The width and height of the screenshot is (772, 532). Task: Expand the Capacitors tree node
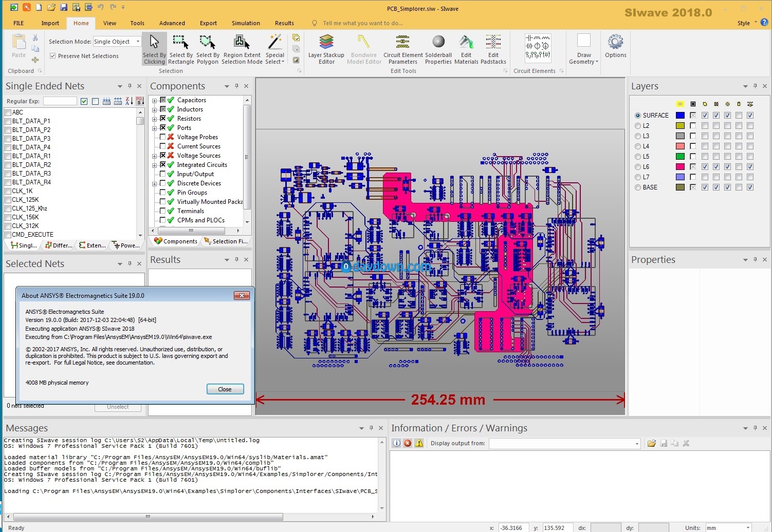[x=154, y=101]
